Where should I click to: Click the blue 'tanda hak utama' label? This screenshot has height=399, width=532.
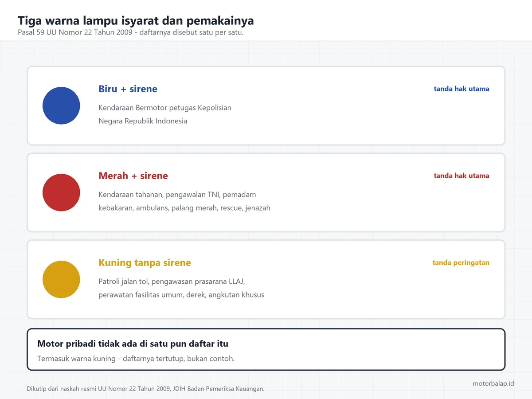(462, 89)
